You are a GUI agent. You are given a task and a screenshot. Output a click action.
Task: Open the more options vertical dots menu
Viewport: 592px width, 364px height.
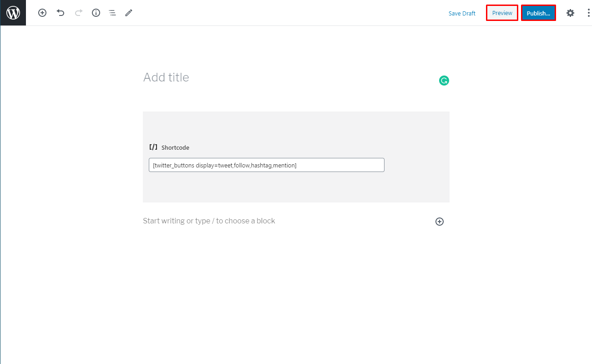(588, 13)
